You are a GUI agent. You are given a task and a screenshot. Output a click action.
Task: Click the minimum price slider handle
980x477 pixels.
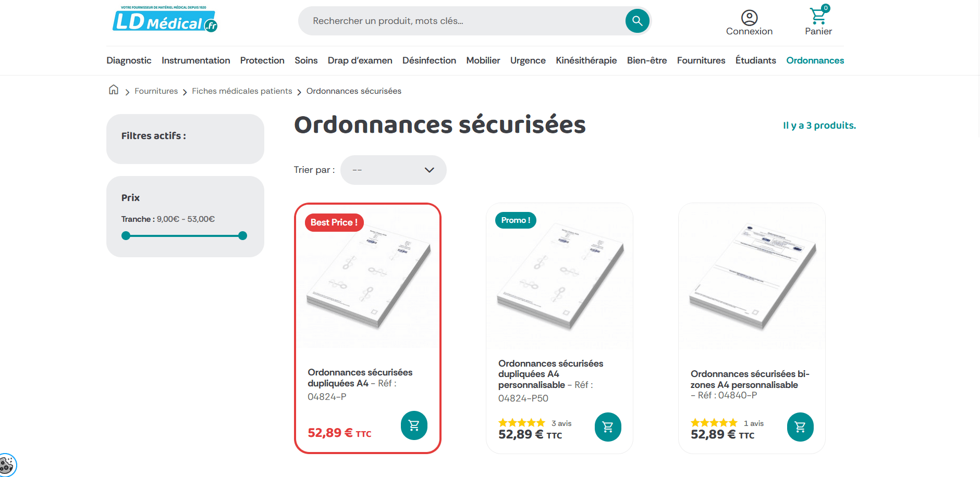pos(126,236)
